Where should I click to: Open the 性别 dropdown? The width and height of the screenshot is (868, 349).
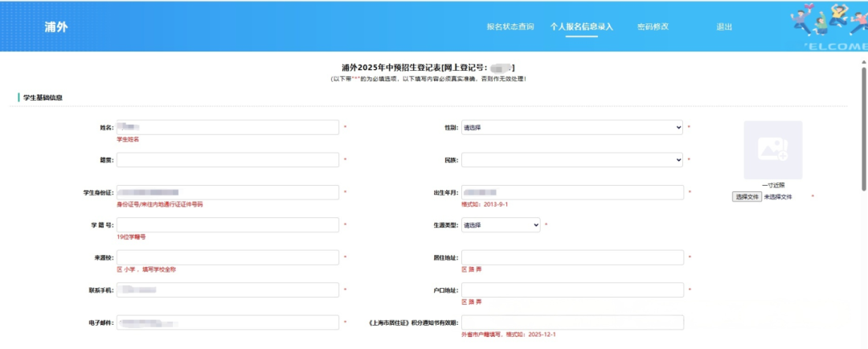572,127
